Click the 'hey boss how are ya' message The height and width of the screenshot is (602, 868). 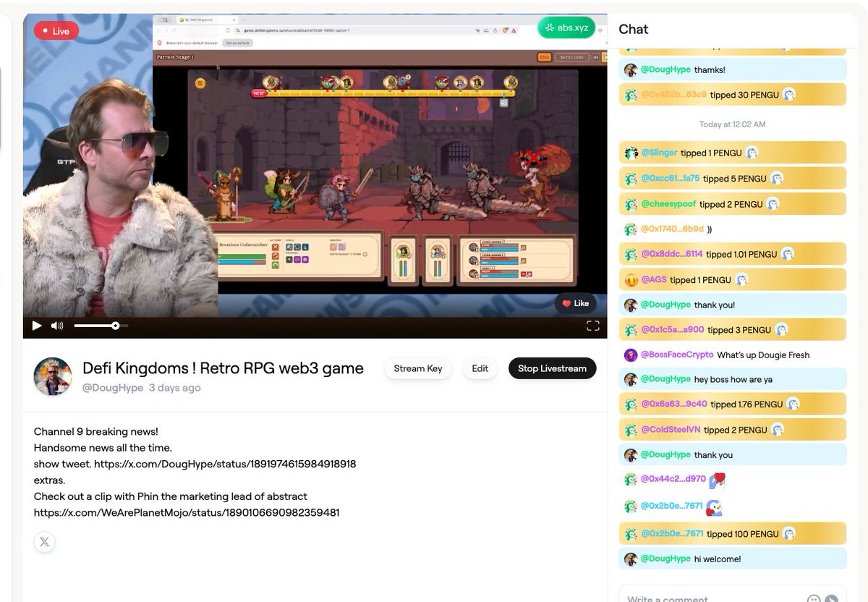pos(733,379)
